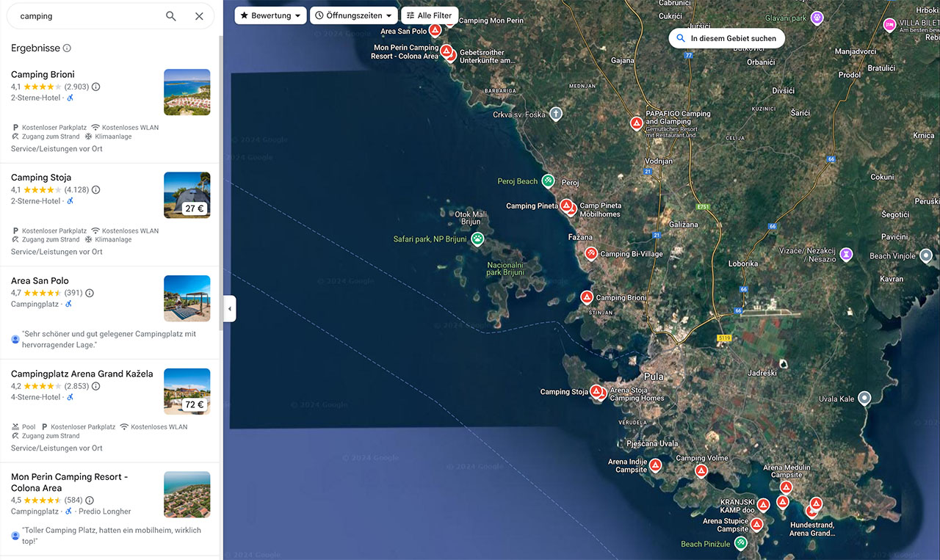The height and width of the screenshot is (560, 940).
Task: Open the Öffnungszeiten filter dropdown
Action: 354,15
